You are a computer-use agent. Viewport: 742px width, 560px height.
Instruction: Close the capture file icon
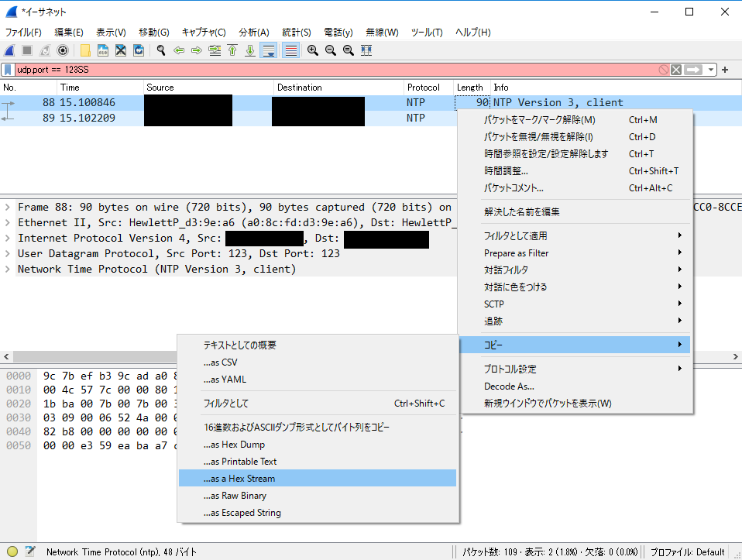(x=121, y=50)
